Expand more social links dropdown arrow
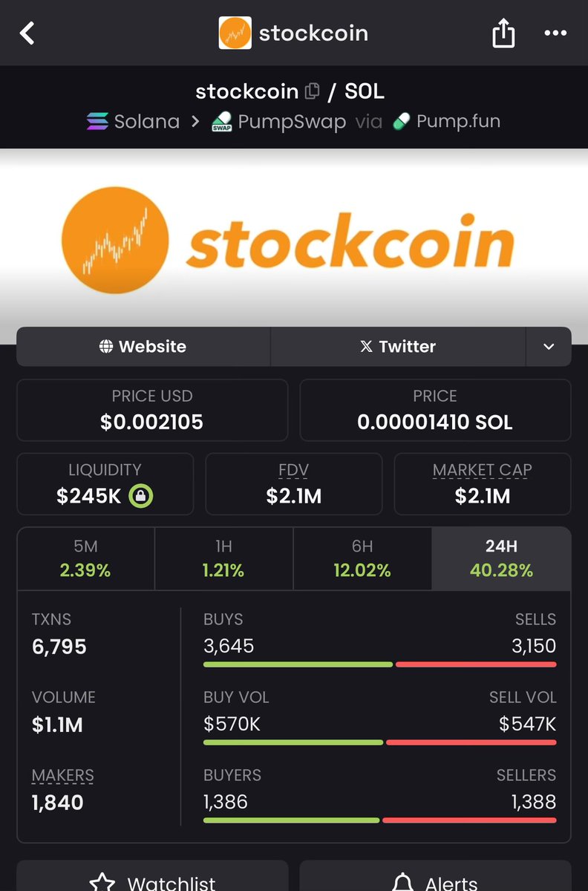Image resolution: width=588 pixels, height=891 pixels. 549,347
